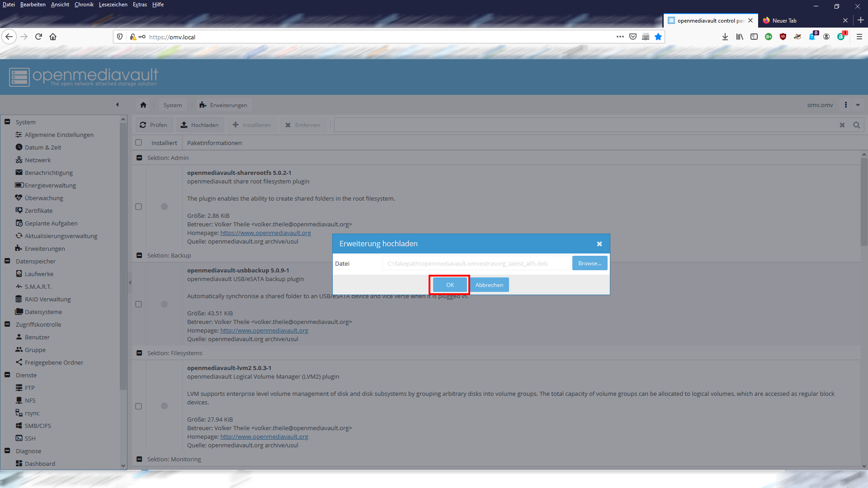This screenshot has width=868, height=488.
Task: Collapse the Datenspeicher tree section
Action: [7, 261]
